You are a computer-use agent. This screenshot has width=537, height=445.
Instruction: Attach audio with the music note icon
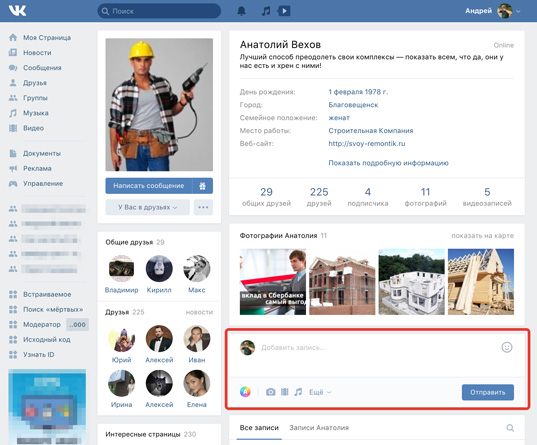click(298, 392)
